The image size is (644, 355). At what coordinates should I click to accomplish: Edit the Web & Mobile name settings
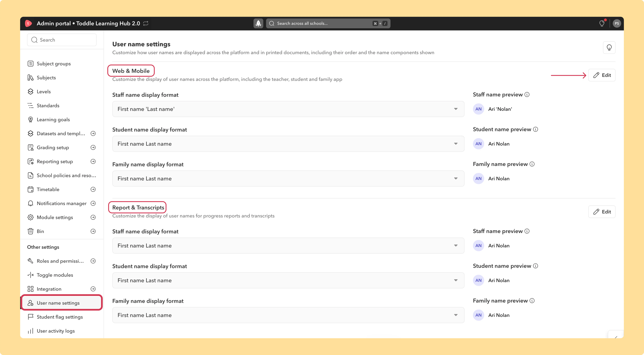[x=602, y=75]
